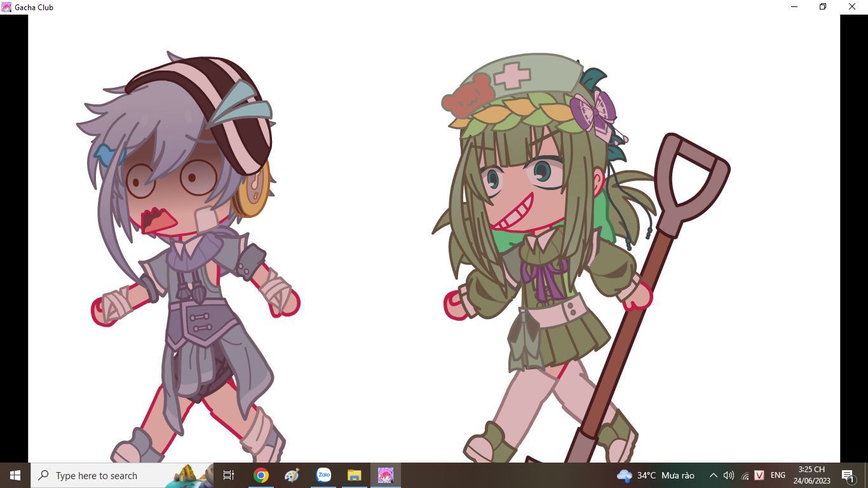The image size is (868, 488).
Task: Close the Gacha Club window
Action: (852, 7)
